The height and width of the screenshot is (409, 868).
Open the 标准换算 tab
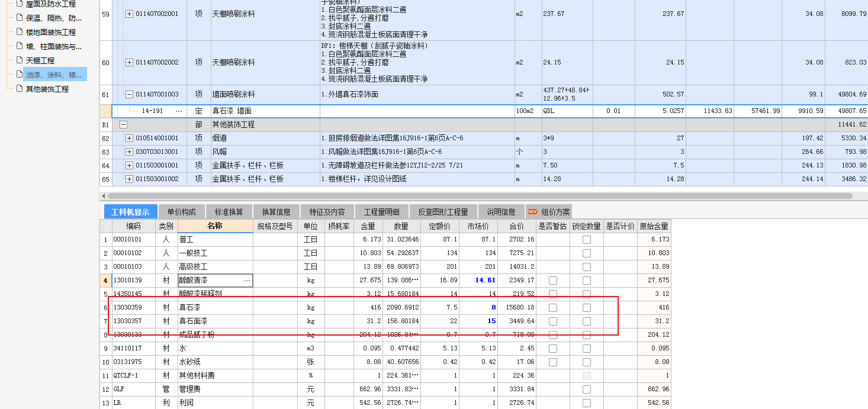(x=229, y=212)
